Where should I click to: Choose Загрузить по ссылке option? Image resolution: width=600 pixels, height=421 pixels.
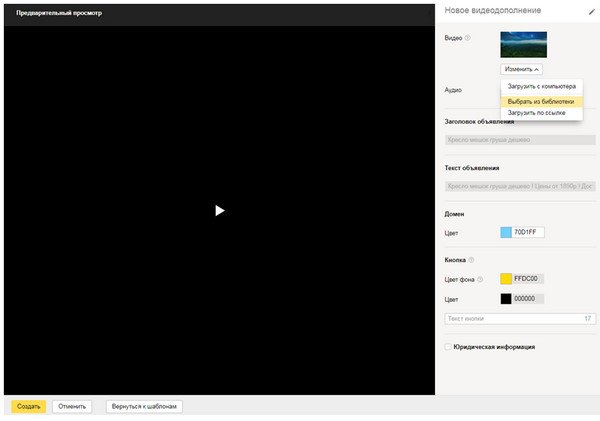[x=541, y=113]
